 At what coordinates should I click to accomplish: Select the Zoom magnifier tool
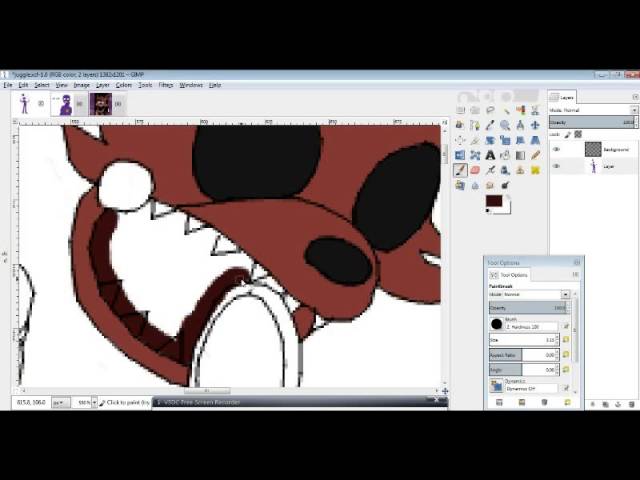pyautogui.click(x=505, y=125)
